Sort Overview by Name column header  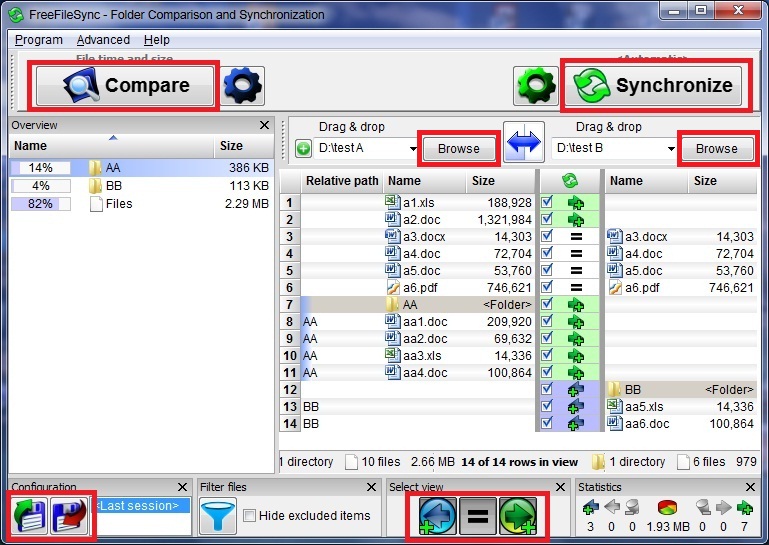[x=111, y=146]
